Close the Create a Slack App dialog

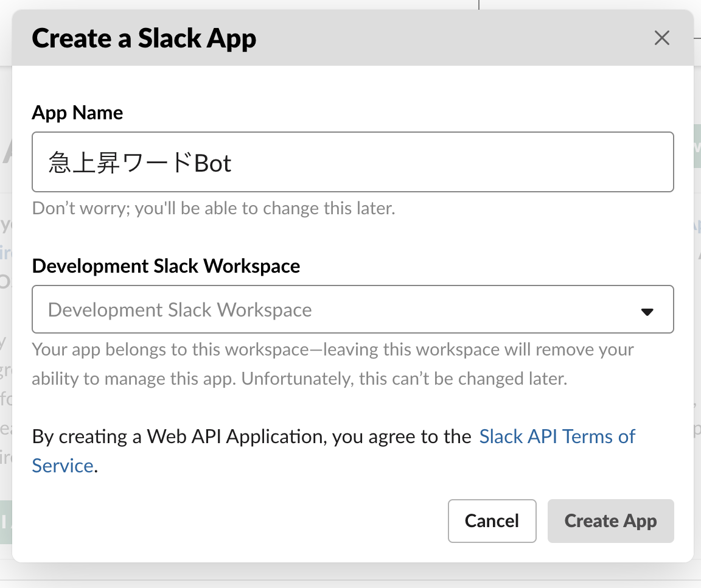pyautogui.click(x=661, y=38)
